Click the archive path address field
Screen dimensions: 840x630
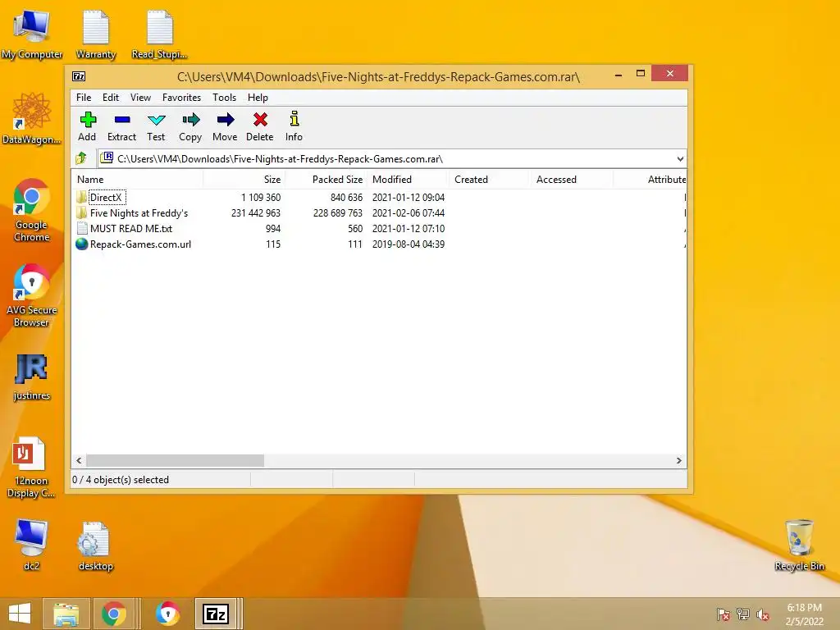(x=386, y=158)
